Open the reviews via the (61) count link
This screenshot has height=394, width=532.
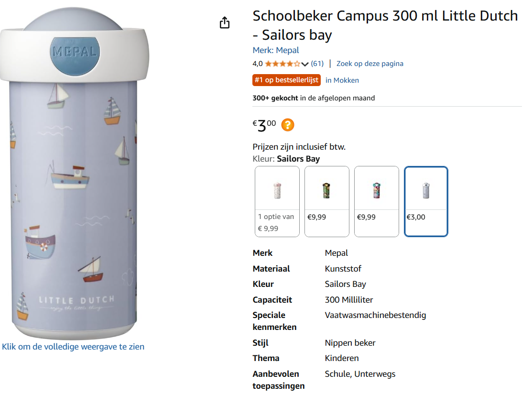318,63
